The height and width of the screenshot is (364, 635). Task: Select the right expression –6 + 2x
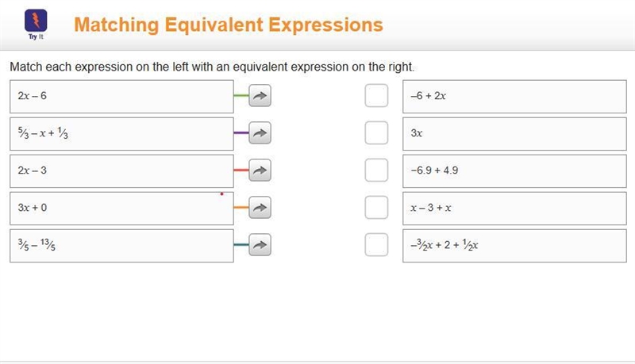pyautogui.click(x=514, y=97)
